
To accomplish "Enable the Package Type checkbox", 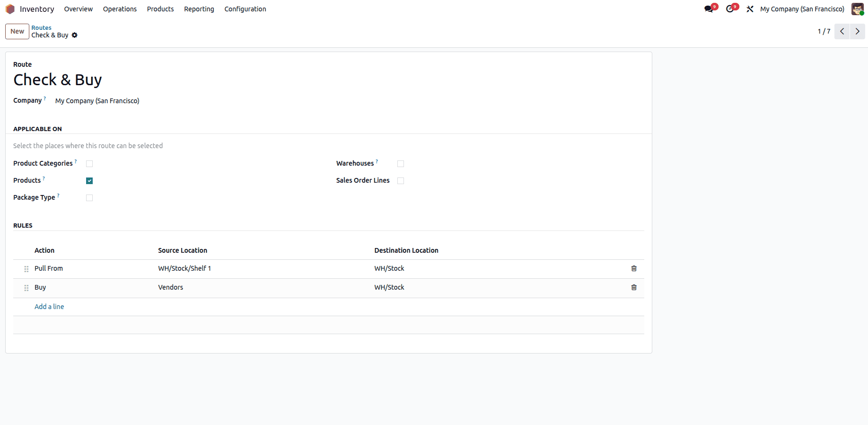I will 89,198.
